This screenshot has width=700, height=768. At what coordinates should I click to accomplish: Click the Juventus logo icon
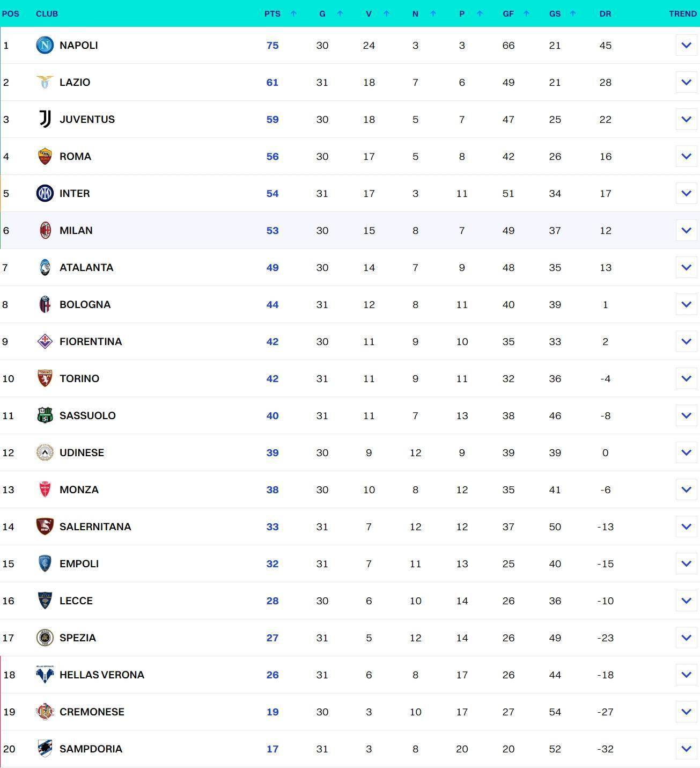pos(45,119)
